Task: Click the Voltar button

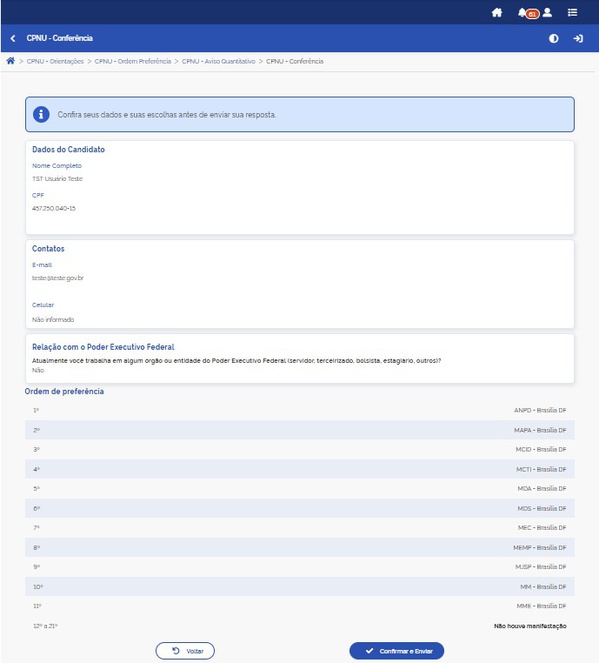Action: (x=185, y=651)
